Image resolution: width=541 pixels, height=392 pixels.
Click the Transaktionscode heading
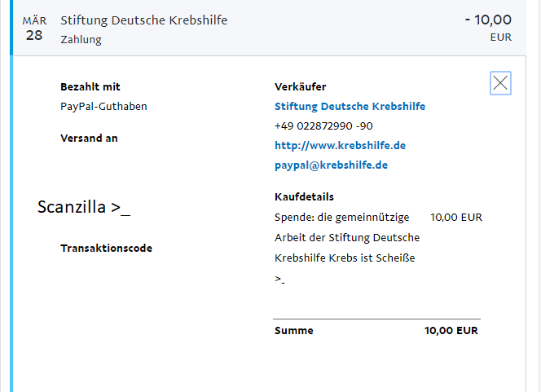[106, 248]
